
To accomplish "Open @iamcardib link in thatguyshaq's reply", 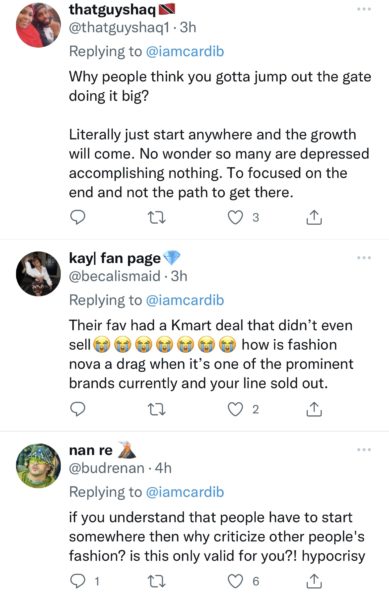I will point(185,51).
